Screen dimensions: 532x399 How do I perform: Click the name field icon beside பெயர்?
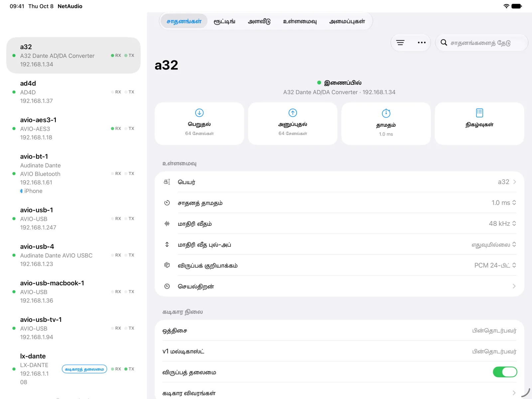pos(167,182)
